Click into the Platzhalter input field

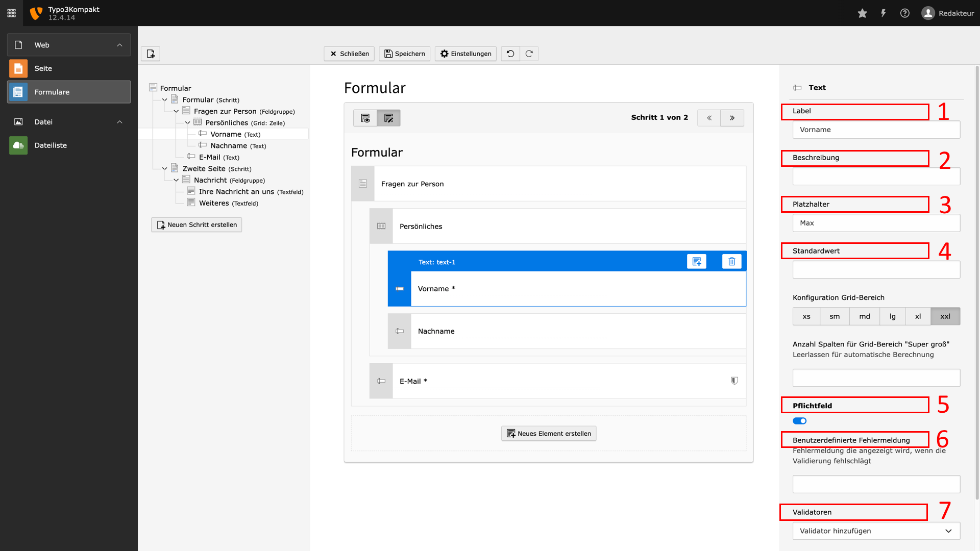pos(876,223)
